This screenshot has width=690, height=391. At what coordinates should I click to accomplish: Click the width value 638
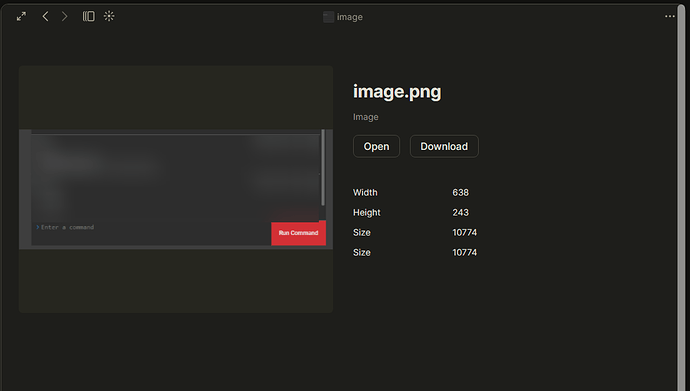tap(460, 193)
